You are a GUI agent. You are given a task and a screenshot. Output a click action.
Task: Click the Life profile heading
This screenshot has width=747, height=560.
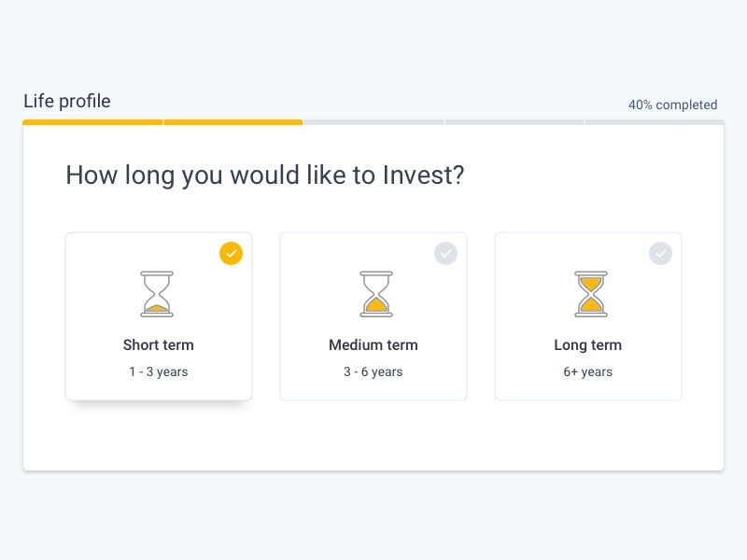point(67,102)
